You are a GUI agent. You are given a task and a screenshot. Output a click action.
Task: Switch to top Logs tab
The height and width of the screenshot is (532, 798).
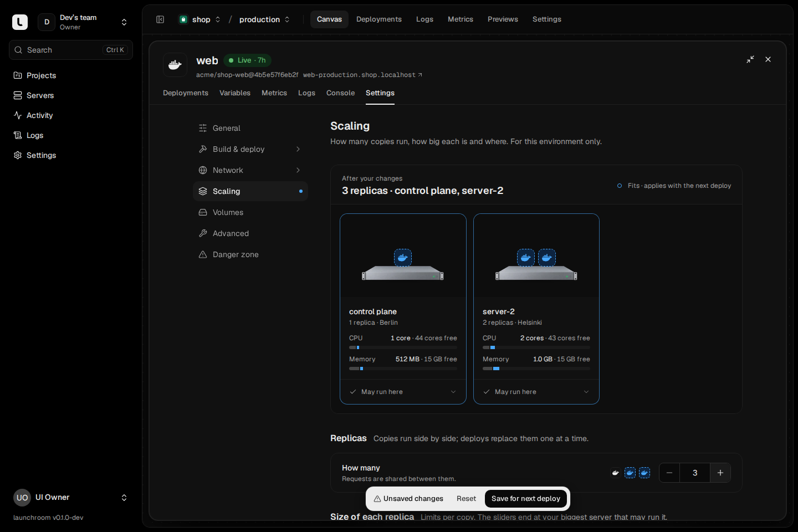tap(425, 19)
